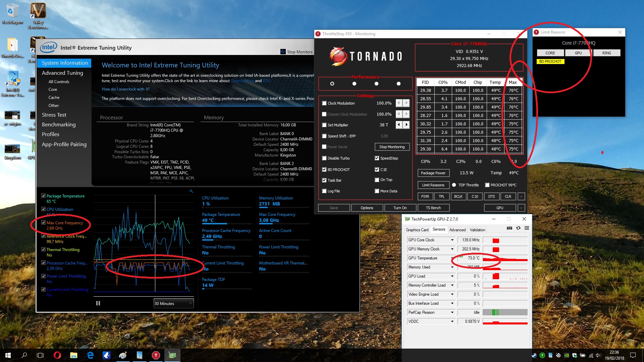Open the kingdom desktop image file
This screenshot has height=362, width=644.
[12, 152]
